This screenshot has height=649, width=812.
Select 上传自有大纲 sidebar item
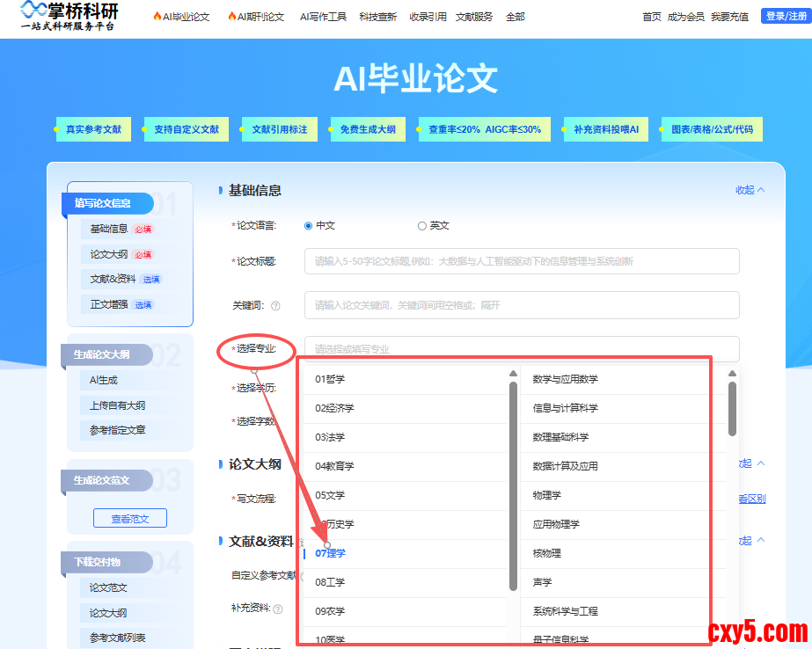tap(118, 405)
